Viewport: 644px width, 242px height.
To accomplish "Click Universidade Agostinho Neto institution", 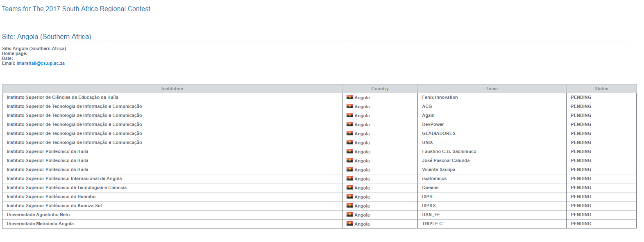I will click(38, 215).
